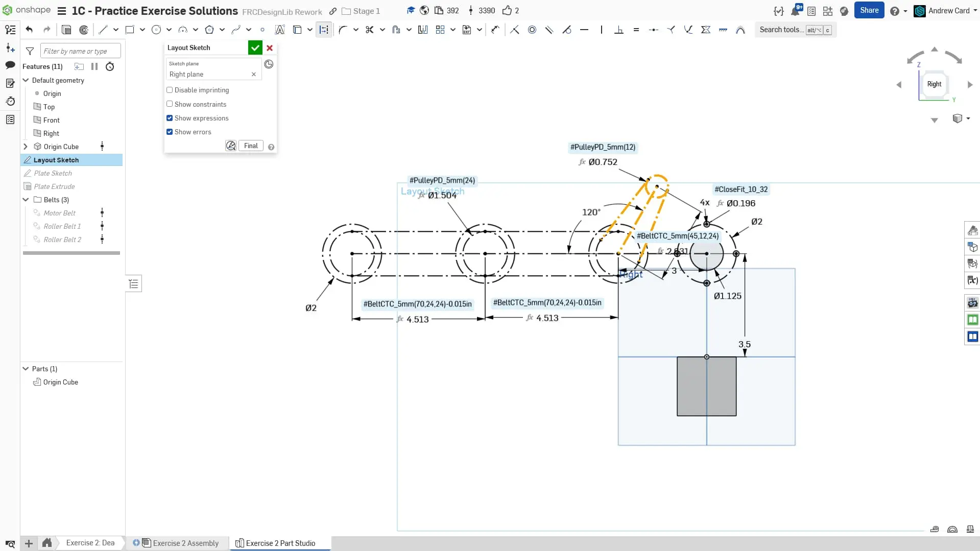
Task: Click the Filter by name or type field
Action: pyautogui.click(x=80, y=51)
